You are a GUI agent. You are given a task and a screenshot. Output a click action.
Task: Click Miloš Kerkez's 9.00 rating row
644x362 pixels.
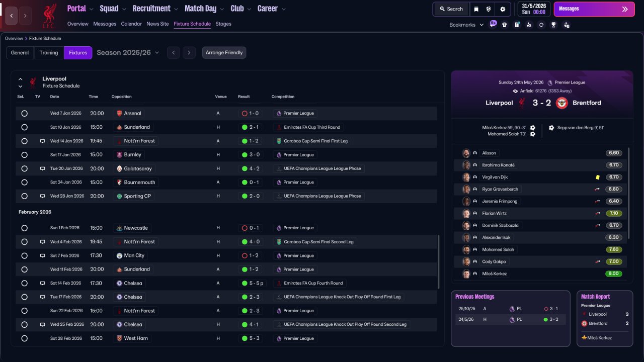pyautogui.click(x=541, y=274)
